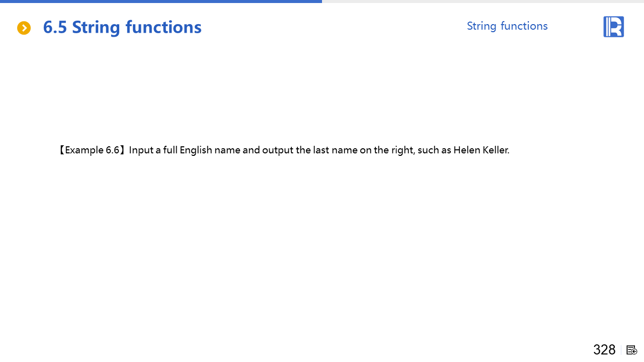This screenshot has width=644, height=362.
Task: Click the word "Input" in the example sentence
Action: (141, 150)
